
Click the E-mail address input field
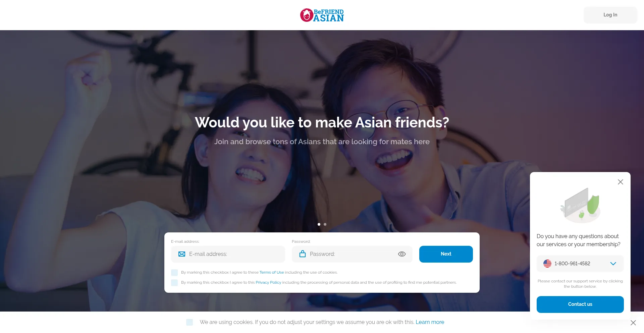[x=228, y=254]
